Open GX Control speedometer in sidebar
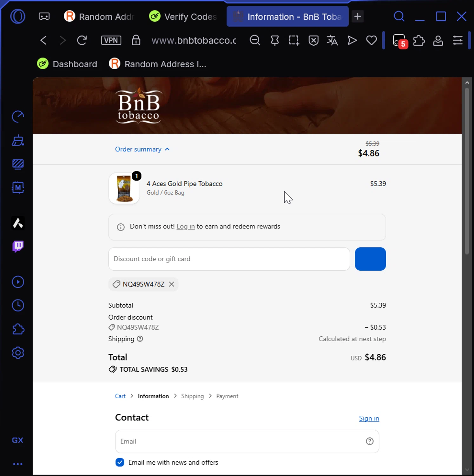The image size is (474, 476). click(18, 116)
